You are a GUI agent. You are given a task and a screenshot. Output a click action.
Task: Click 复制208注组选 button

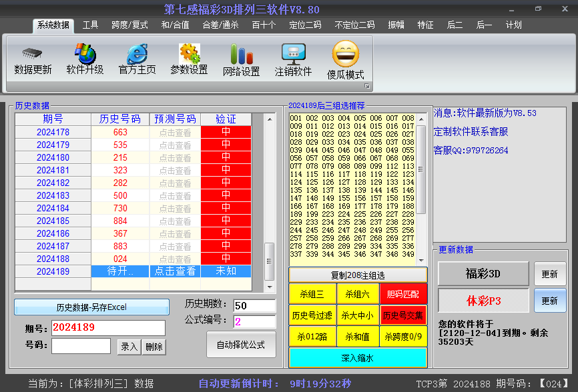coord(358,275)
